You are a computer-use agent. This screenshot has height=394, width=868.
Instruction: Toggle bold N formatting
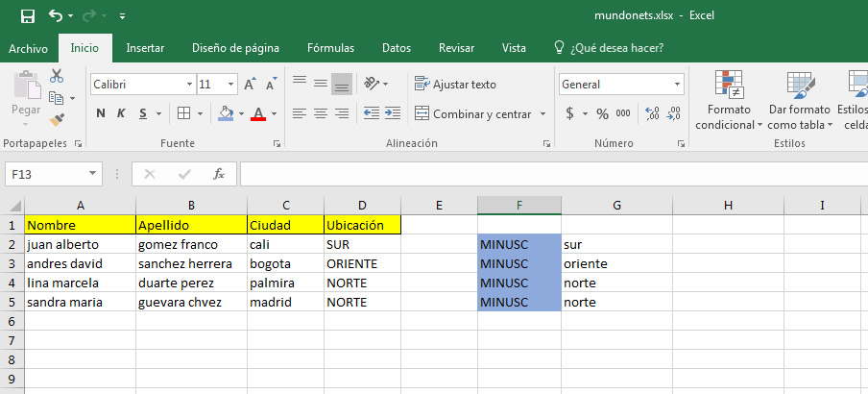click(x=101, y=113)
